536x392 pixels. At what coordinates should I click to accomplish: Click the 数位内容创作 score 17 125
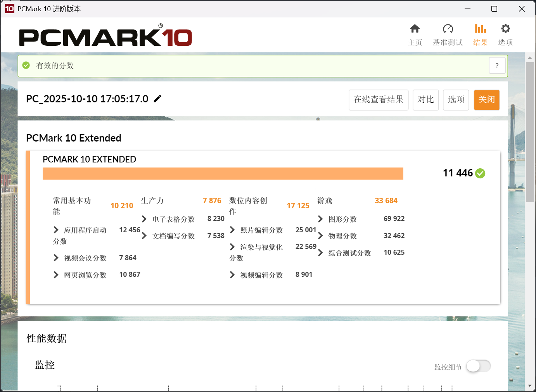(298, 206)
